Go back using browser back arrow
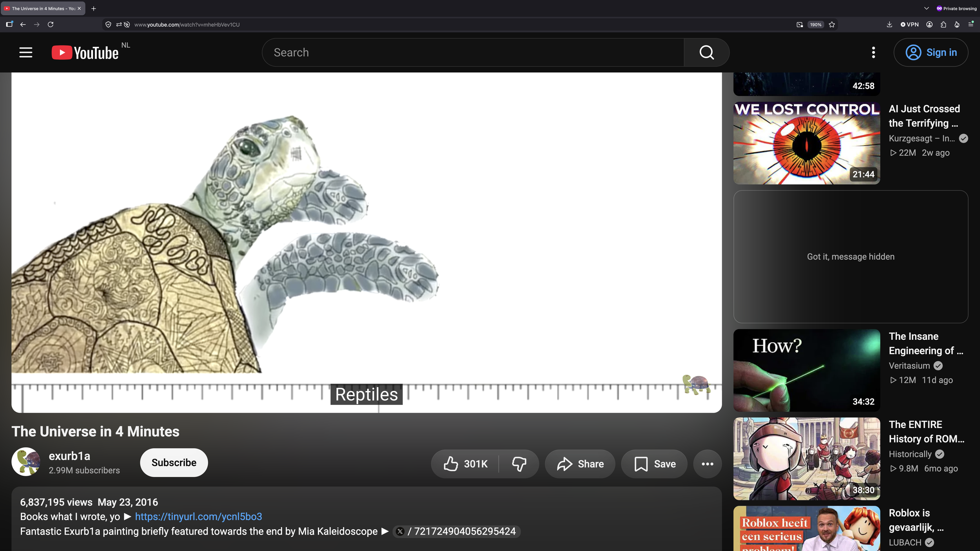980x551 pixels. pyautogui.click(x=23, y=24)
